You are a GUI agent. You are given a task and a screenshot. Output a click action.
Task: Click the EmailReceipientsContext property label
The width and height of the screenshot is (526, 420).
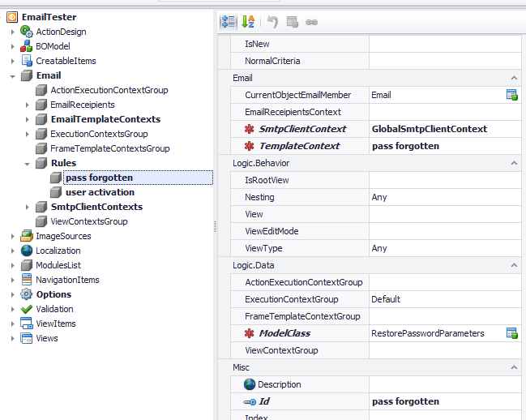293,112
